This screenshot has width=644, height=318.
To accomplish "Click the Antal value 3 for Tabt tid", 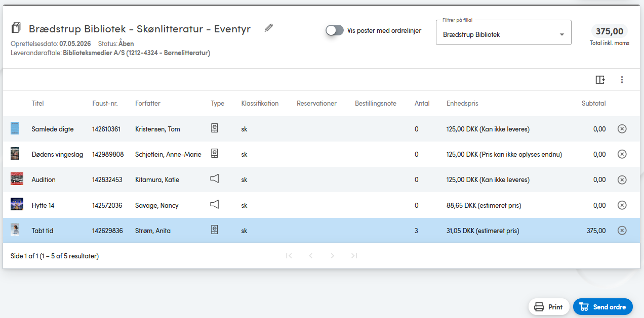I will point(417,231).
